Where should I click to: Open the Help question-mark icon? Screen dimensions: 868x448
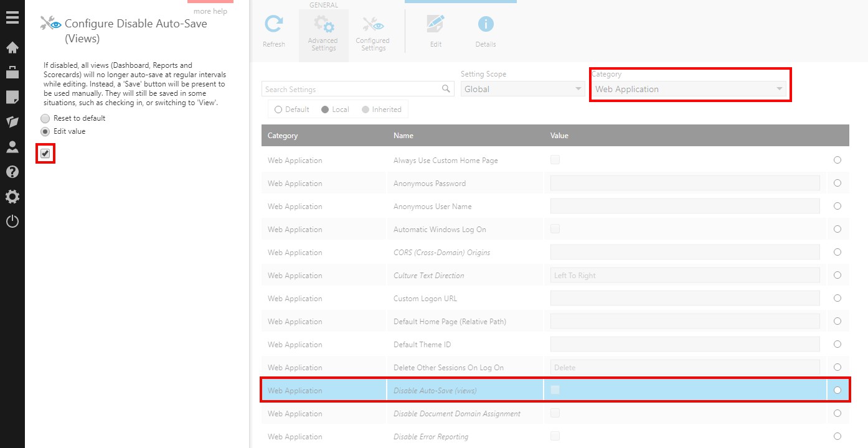(12, 172)
